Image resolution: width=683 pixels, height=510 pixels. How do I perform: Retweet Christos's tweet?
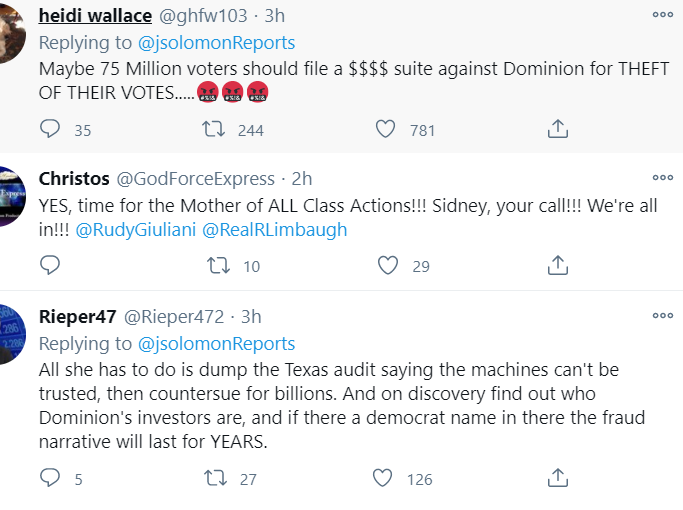216,265
